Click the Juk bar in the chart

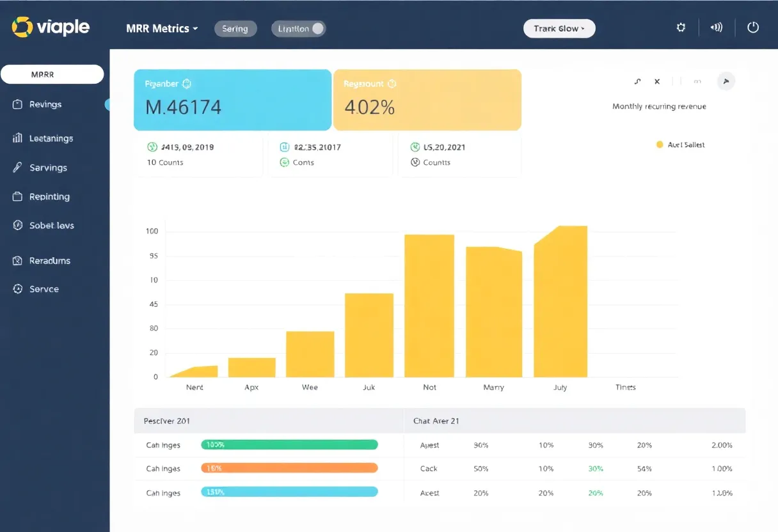[369, 335]
